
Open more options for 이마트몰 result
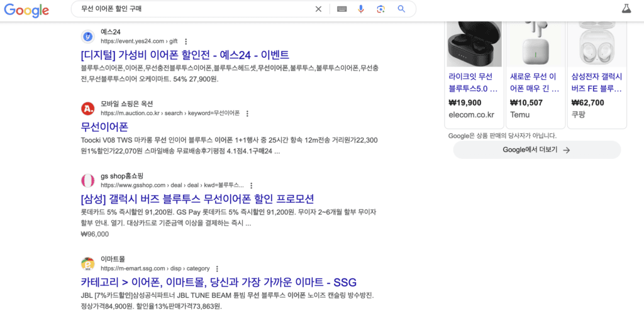point(217,269)
